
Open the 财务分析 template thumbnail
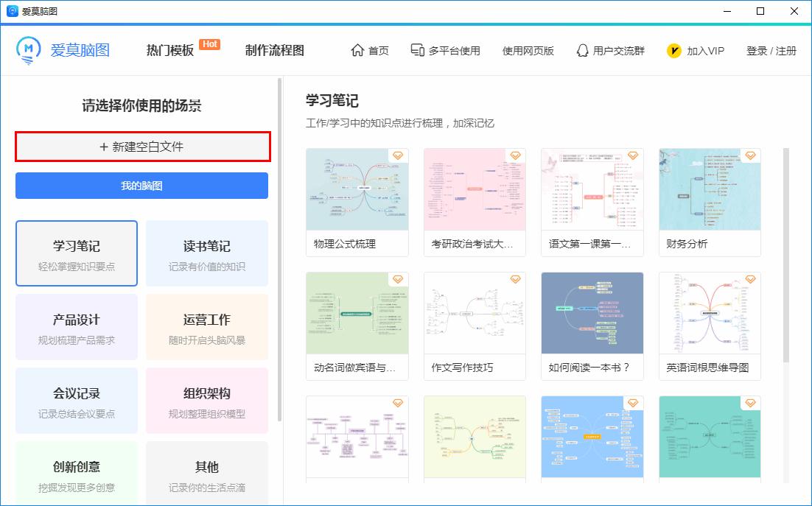710,189
